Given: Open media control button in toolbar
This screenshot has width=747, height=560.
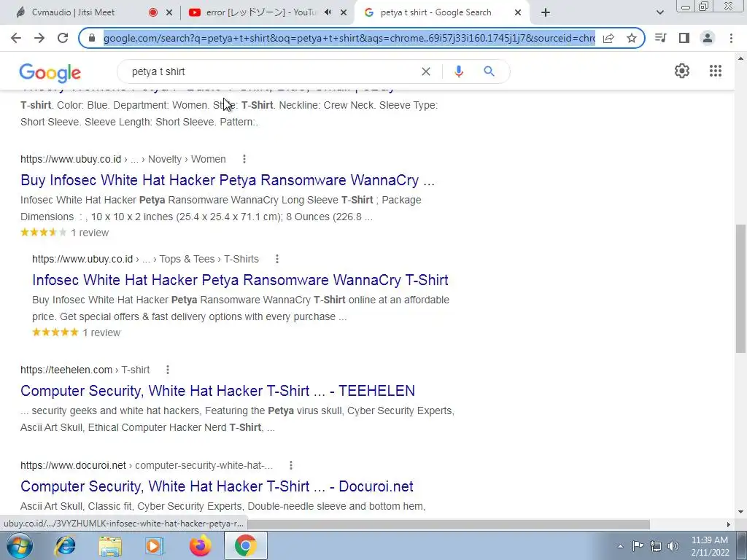Looking at the screenshot, I should tap(660, 38).
